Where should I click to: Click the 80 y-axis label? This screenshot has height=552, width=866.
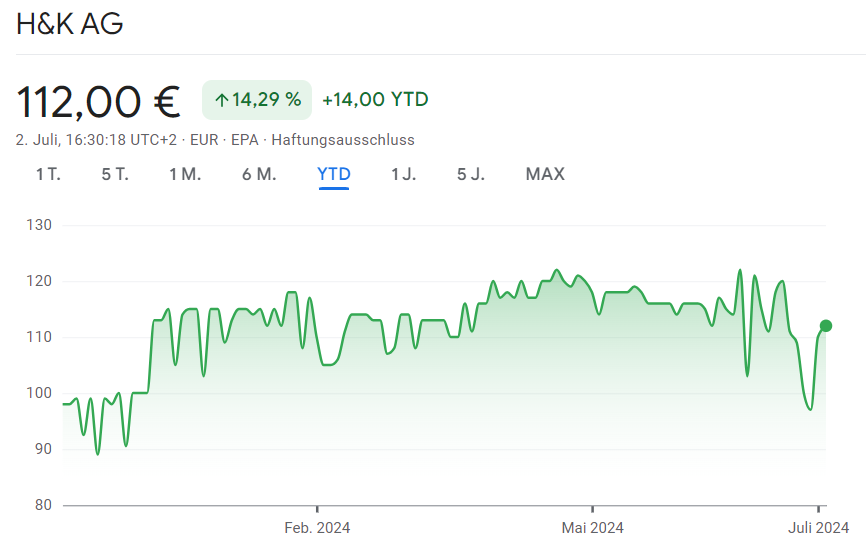coord(43,505)
